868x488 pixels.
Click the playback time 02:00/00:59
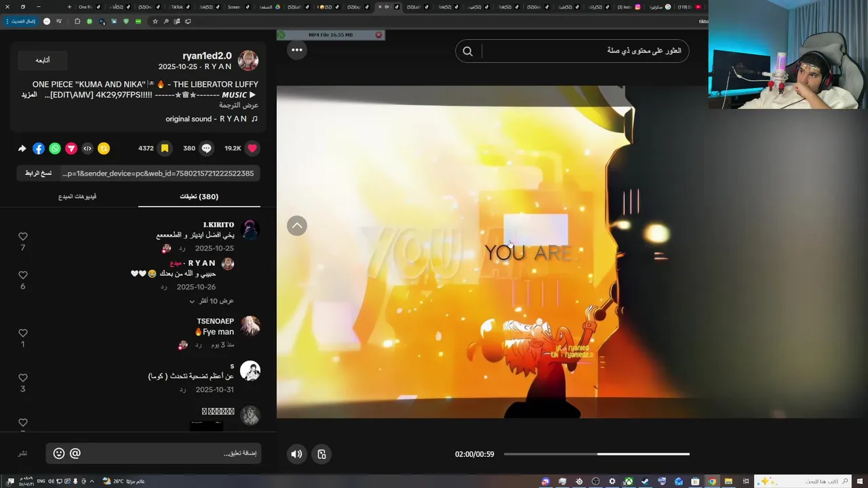(x=475, y=454)
